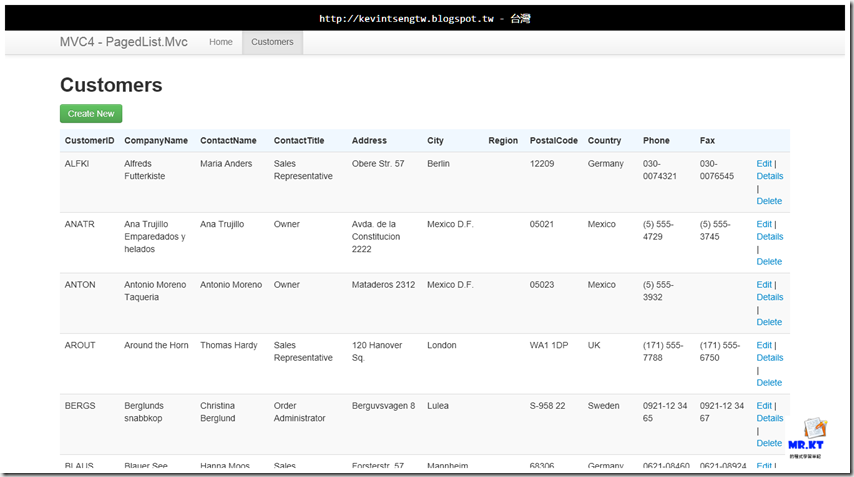Click the CustomerID column header
Image resolution: width=854 pixels, height=477 pixels.
(x=89, y=140)
